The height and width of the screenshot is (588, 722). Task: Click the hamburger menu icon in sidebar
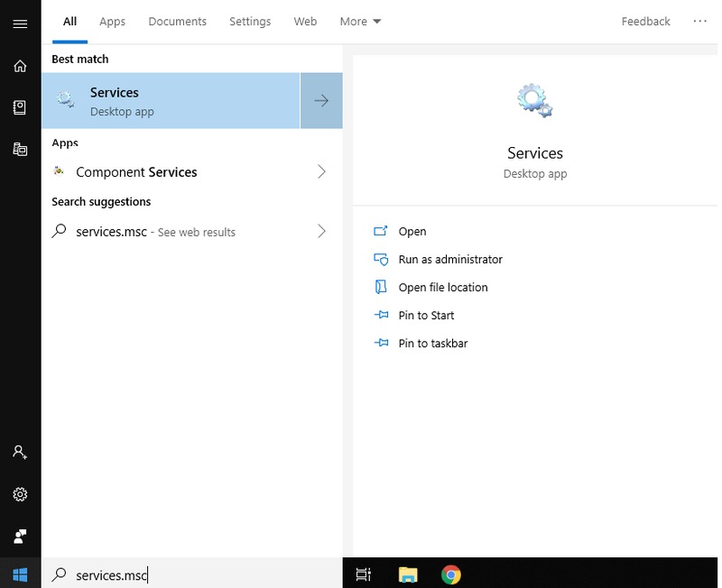pyautogui.click(x=20, y=23)
